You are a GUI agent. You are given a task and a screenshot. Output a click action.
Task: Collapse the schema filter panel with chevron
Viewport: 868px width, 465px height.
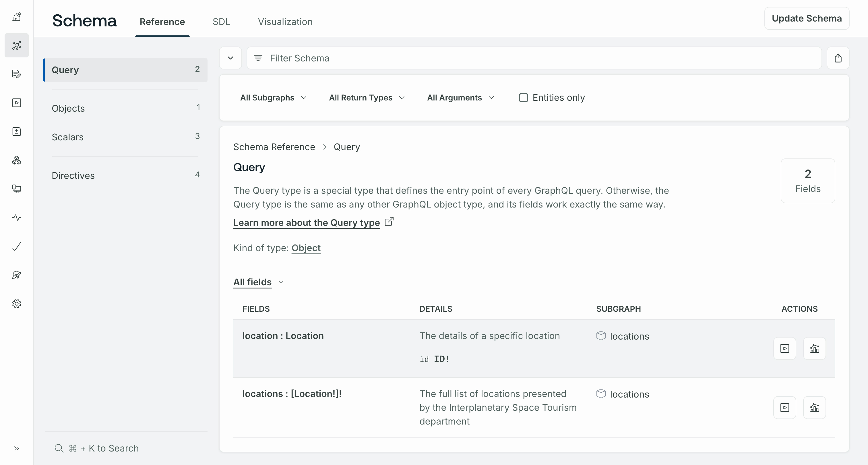[x=230, y=58]
